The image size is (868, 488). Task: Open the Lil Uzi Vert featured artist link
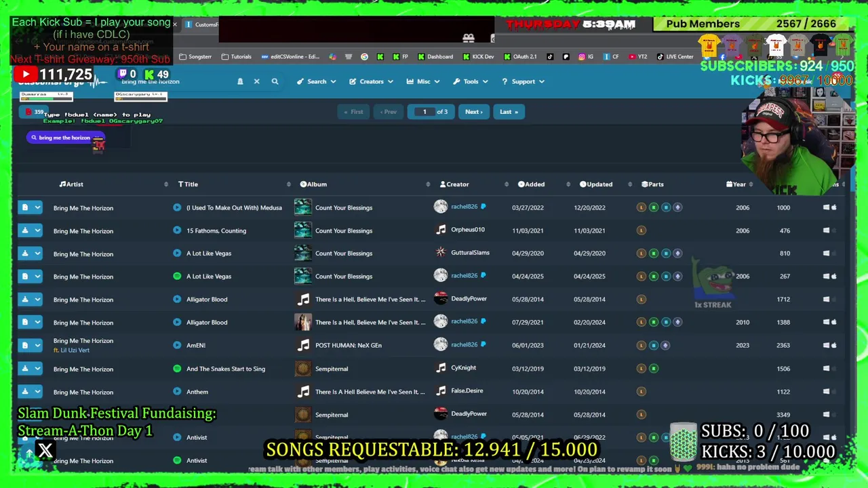pos(75,350)
